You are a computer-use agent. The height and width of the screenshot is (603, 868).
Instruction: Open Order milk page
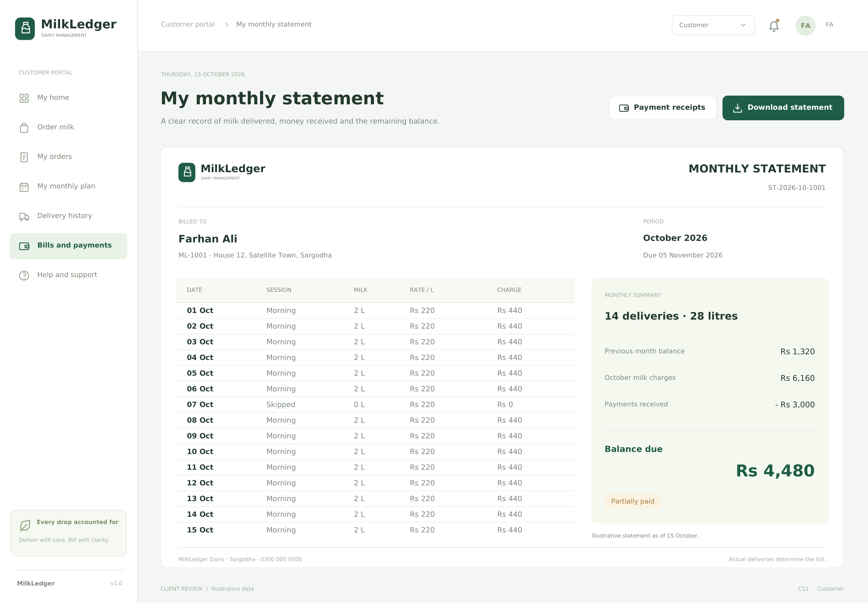coord(68,127)
